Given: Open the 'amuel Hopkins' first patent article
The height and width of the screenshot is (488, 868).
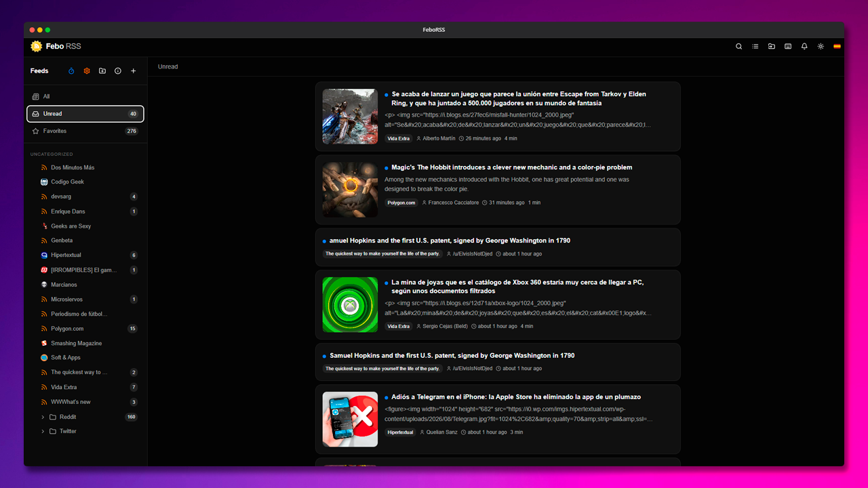Looking at the screenshot, I should 450,241.
